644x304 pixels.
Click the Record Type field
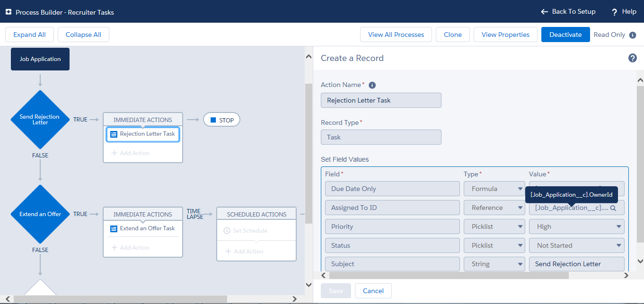click(381, 137)
